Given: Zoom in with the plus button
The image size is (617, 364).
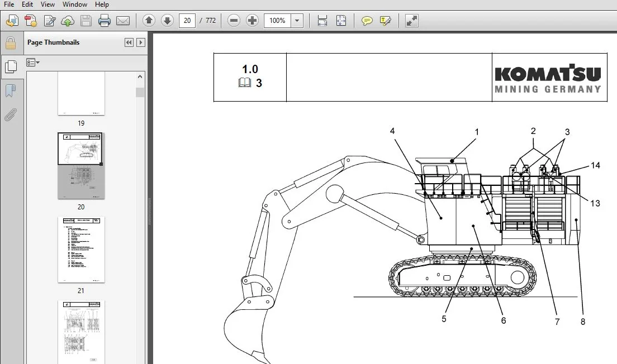Looking at the screenshot, I should tap(252, 21).
